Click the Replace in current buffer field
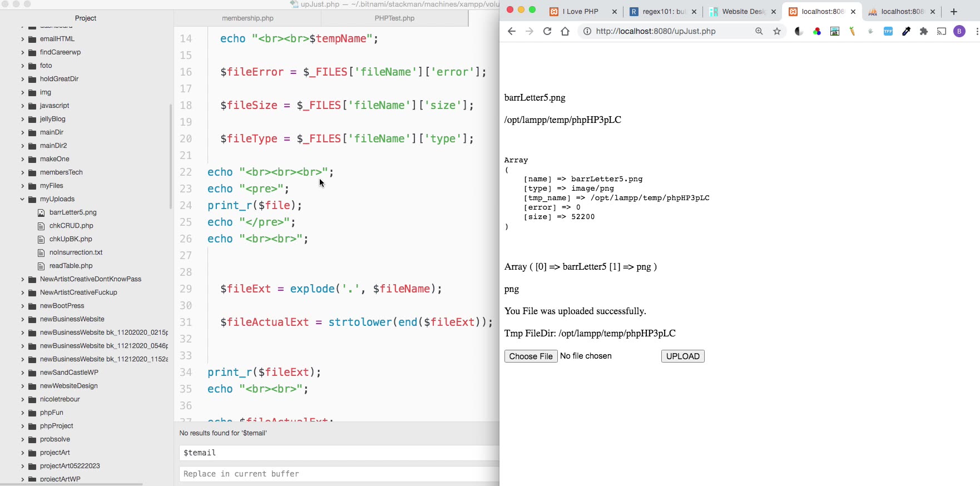The width and height of the screenshot is (980, 486). (339, 474)
